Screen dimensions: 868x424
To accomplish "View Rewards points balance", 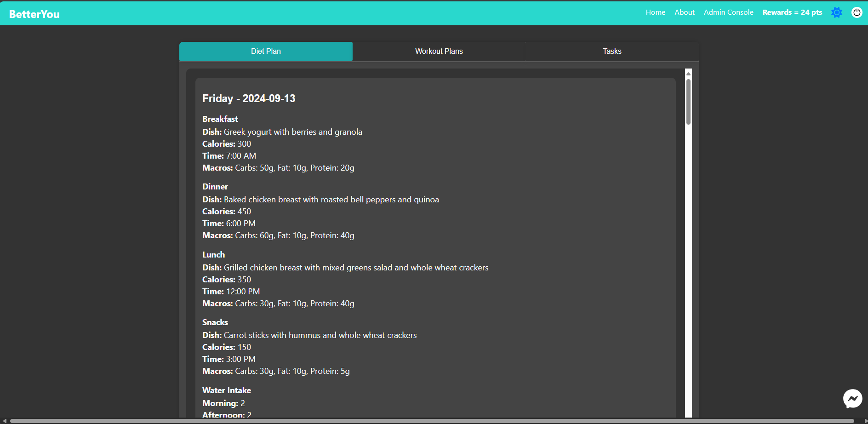I will pyautogui.click(x=792, y=12).
